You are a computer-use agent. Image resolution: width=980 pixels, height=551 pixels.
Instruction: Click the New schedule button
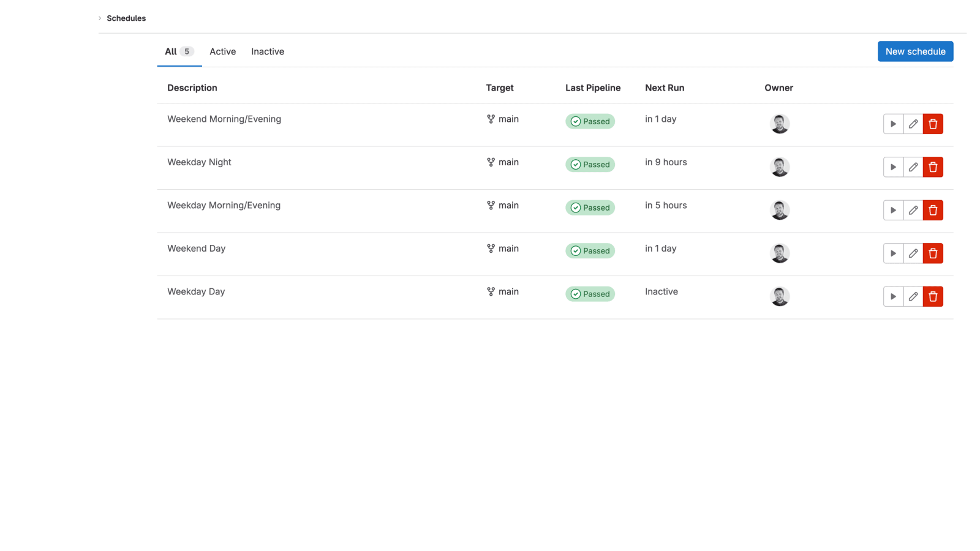click(x=915, y=51)
